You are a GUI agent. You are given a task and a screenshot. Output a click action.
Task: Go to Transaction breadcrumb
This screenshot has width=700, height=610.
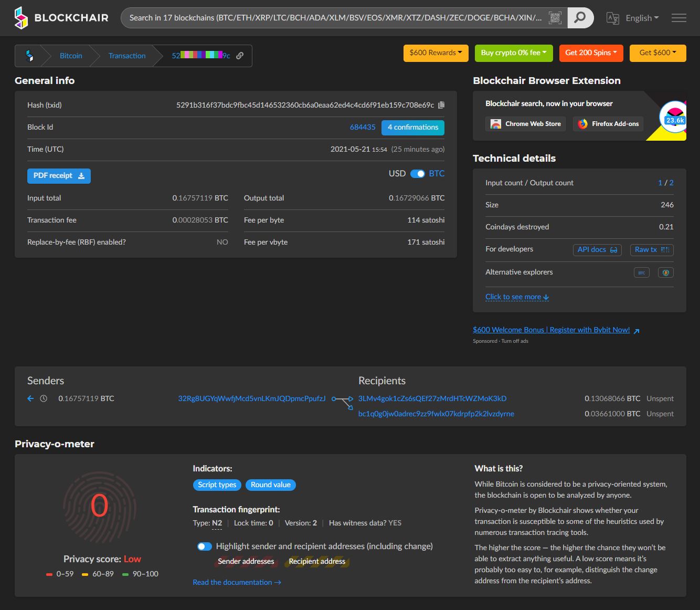coord(127,56)
